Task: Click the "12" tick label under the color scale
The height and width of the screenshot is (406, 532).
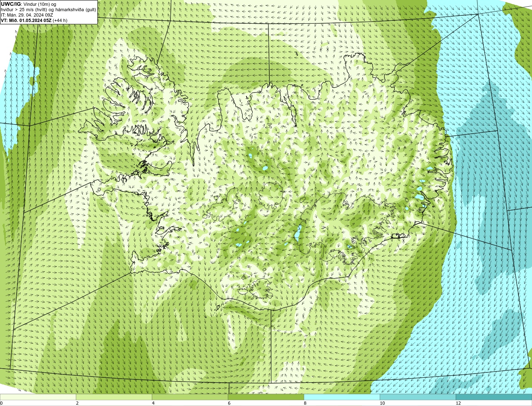Action: (458, 403)
